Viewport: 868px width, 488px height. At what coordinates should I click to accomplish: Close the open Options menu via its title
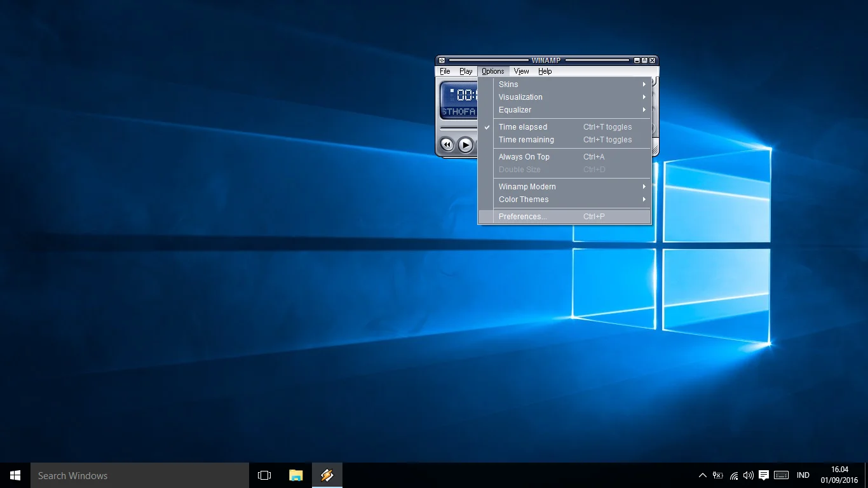(492, 71)
